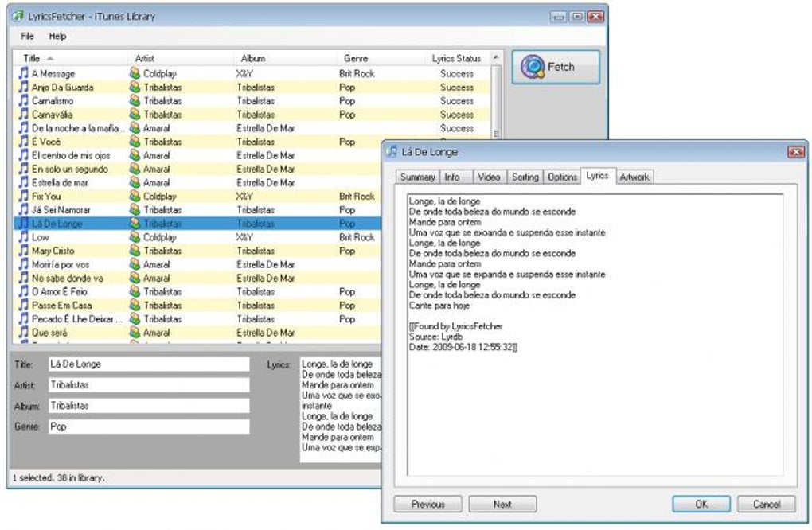Click Cancel in the Lá De Longe dialog
Screen dimensions: 812x530
(767, 504)
